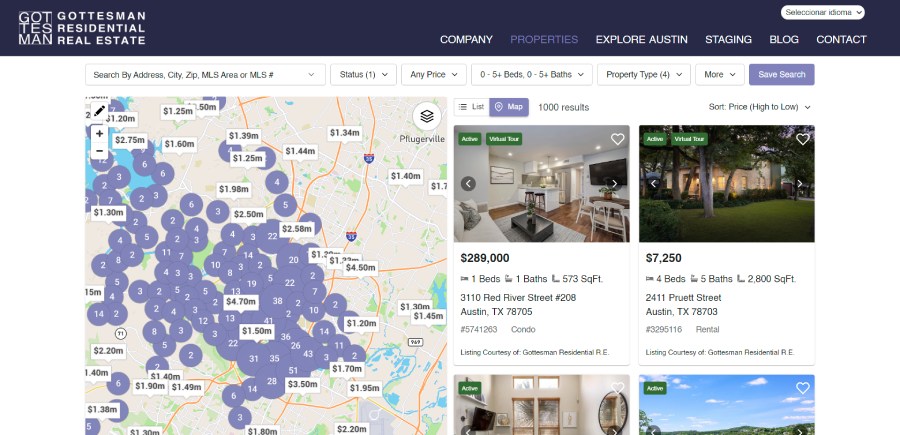This screenshot has height=435, width=900.
Task: Select the draw-on-map pencil tool
Action: [99, 111]
